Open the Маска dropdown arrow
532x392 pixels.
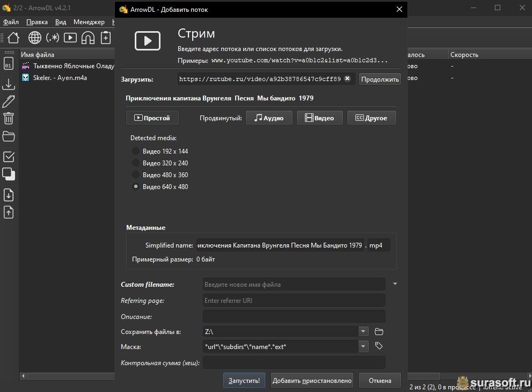click(363, 346)
